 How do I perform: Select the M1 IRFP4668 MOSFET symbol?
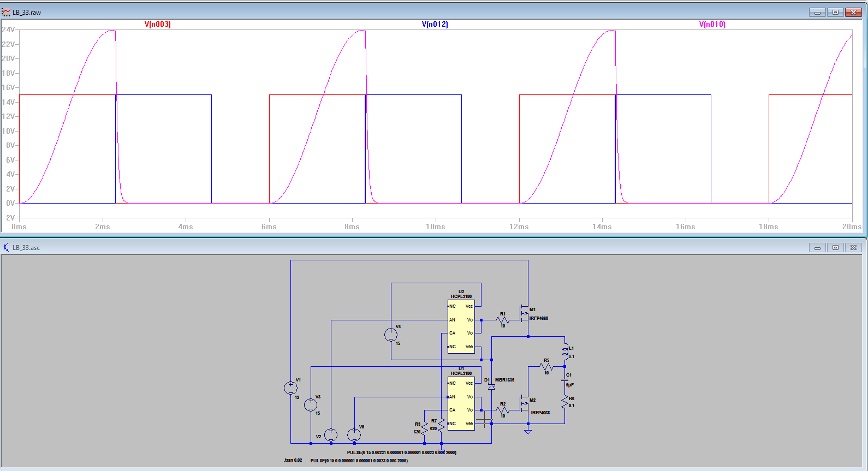click(x=525, y=313)
